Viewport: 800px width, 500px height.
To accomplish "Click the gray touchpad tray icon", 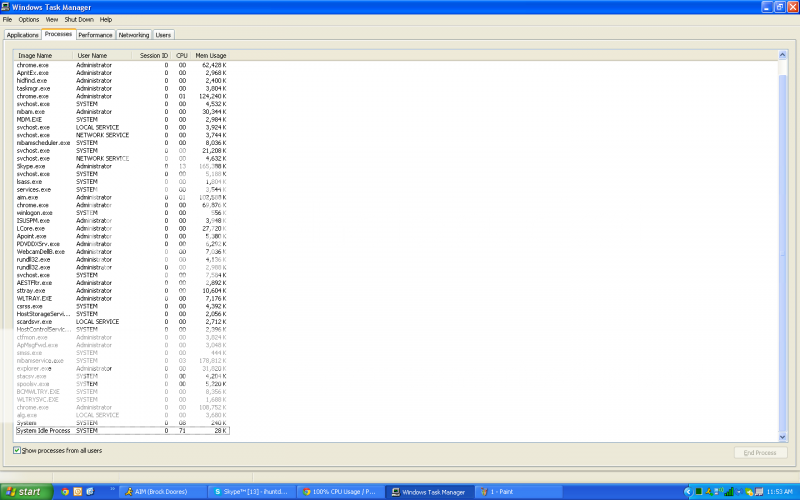I will pos(759,492).
